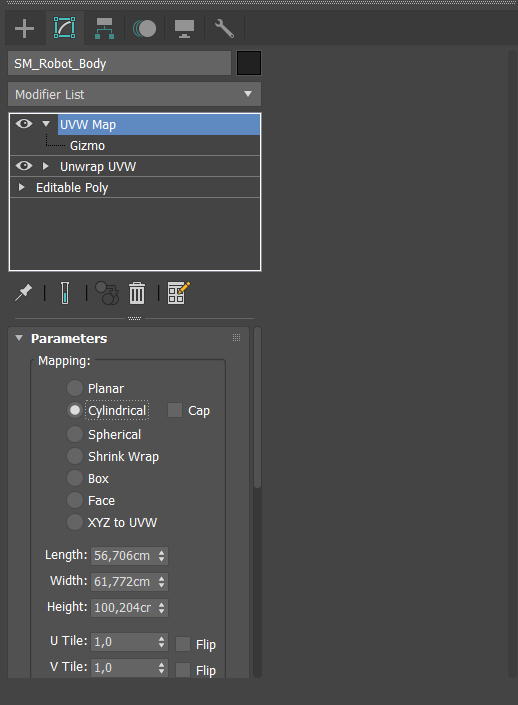
Task: Select XYZ to UVW mapping option
Action: (x=75, y=522)
